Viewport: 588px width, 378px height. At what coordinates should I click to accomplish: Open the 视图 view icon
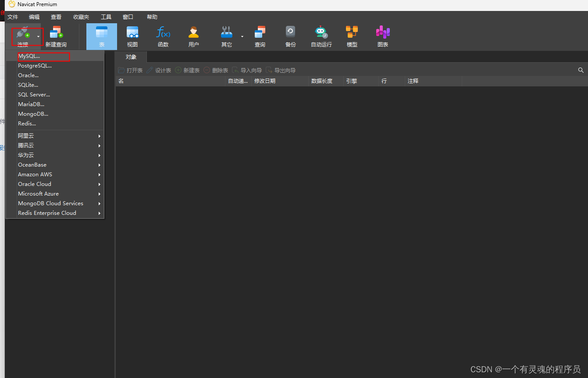(x=132, y=33)
